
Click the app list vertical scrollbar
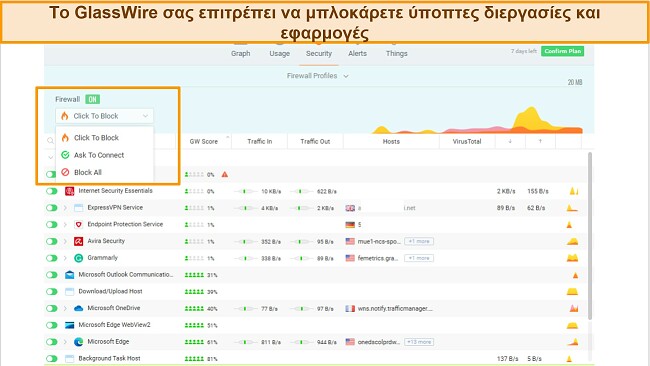(x=589, y=235)
